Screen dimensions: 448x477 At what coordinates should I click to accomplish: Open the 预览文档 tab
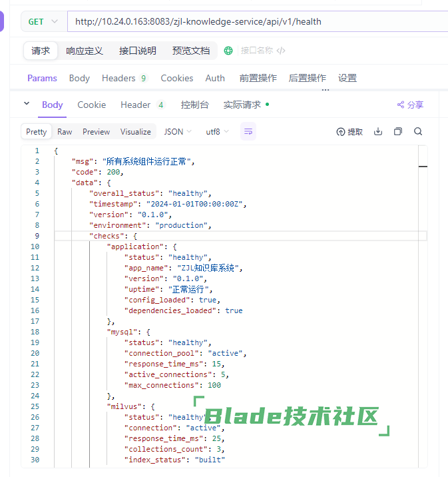(191, 51)
